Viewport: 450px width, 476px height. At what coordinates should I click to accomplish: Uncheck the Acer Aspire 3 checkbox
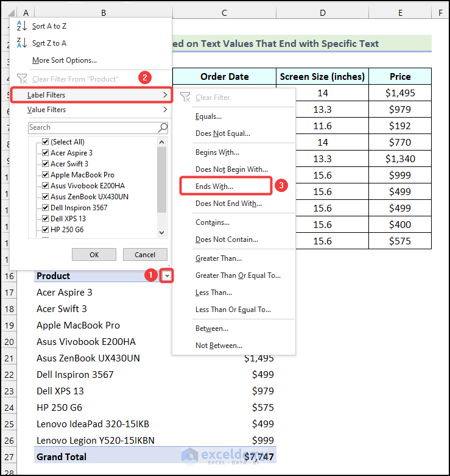point(46,153)
